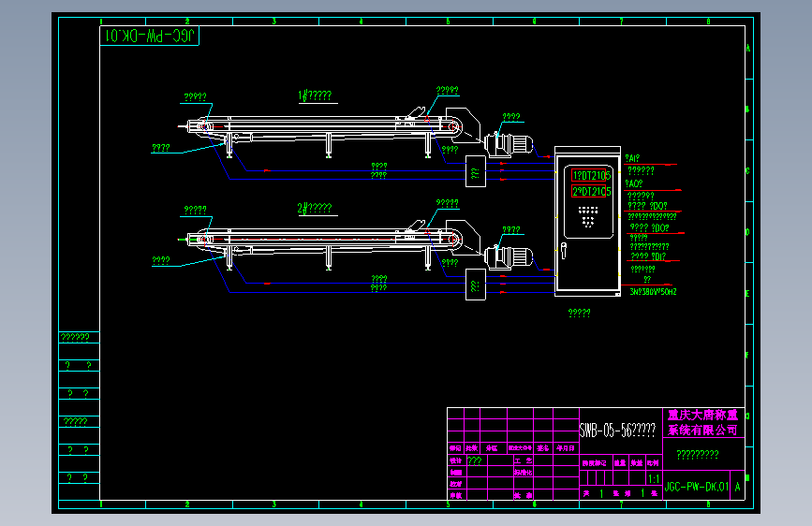This screenshot has height=526, width=812.
Task: Click the ?AO? signal label
Action: click(x=634, y=183)
